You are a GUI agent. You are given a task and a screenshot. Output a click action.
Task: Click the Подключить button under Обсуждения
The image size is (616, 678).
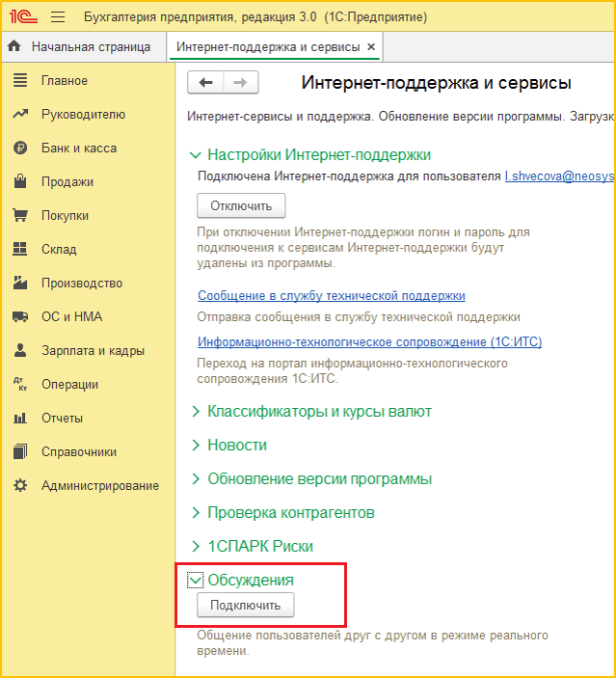[246, 605]
